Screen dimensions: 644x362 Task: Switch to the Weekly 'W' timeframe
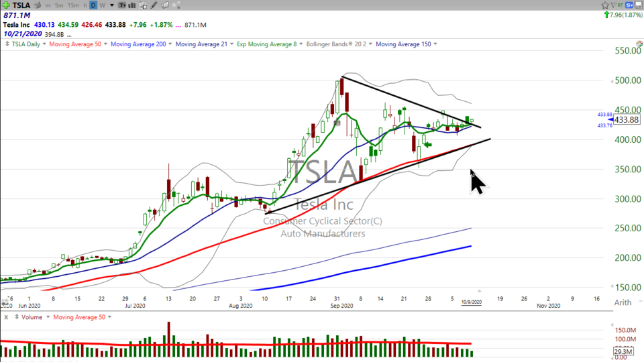(102, 5)
